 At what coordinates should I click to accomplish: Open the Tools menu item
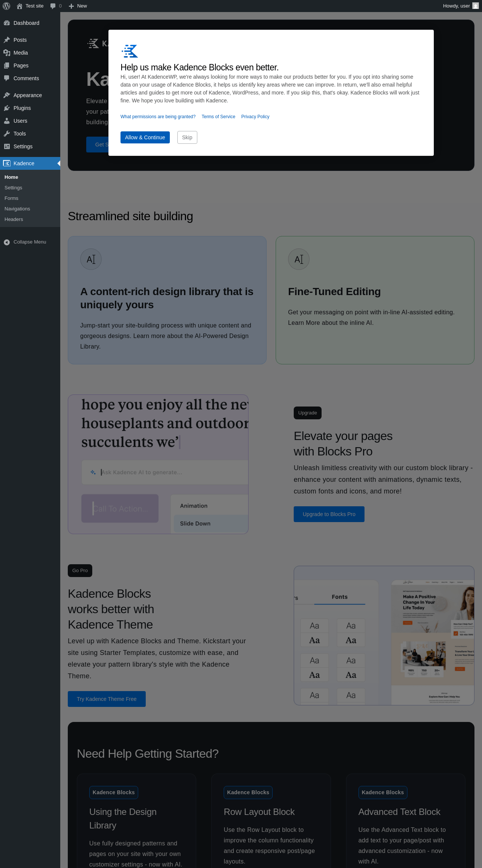[x=30, y=134]
